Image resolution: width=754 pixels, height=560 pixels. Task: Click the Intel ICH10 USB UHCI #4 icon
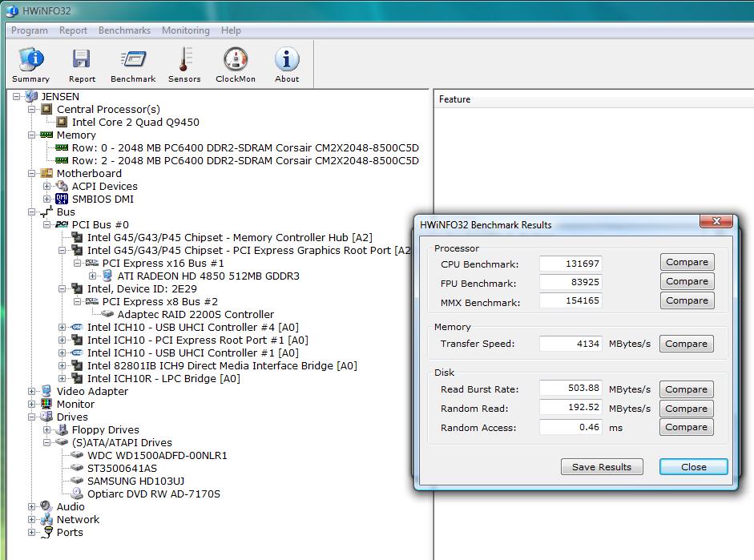(x=77, y=327)
